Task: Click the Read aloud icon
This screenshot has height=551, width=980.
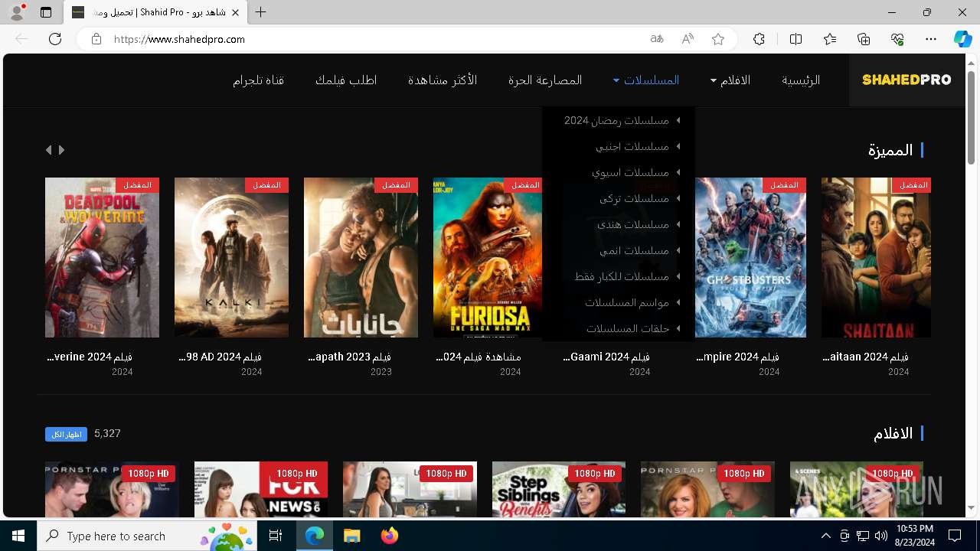Action: [688, 39]
